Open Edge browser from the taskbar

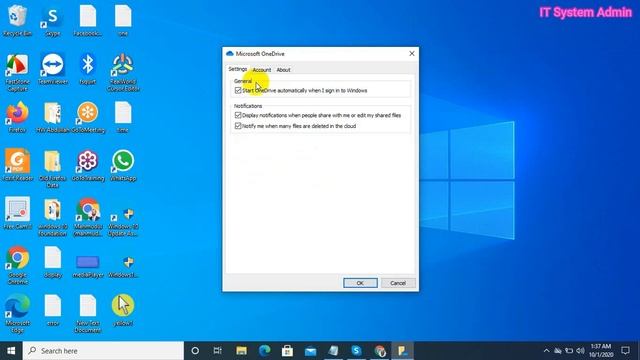pos(264,351)
